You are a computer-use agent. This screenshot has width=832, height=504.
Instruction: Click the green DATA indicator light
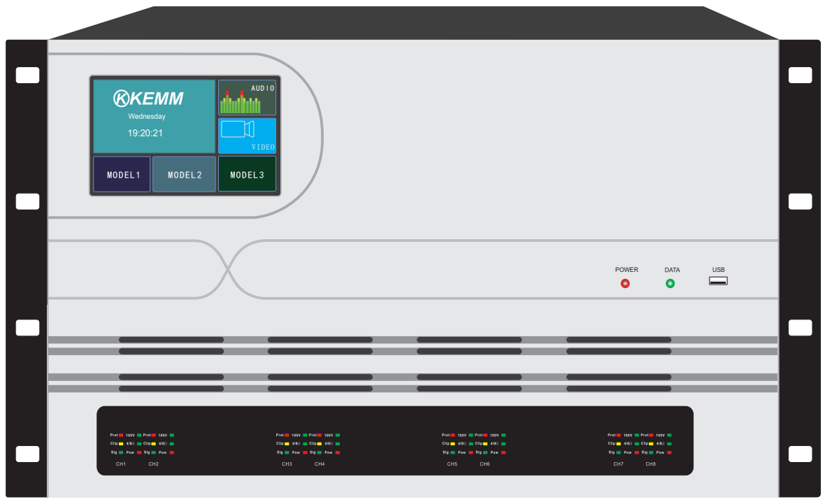tap(670, 284)
